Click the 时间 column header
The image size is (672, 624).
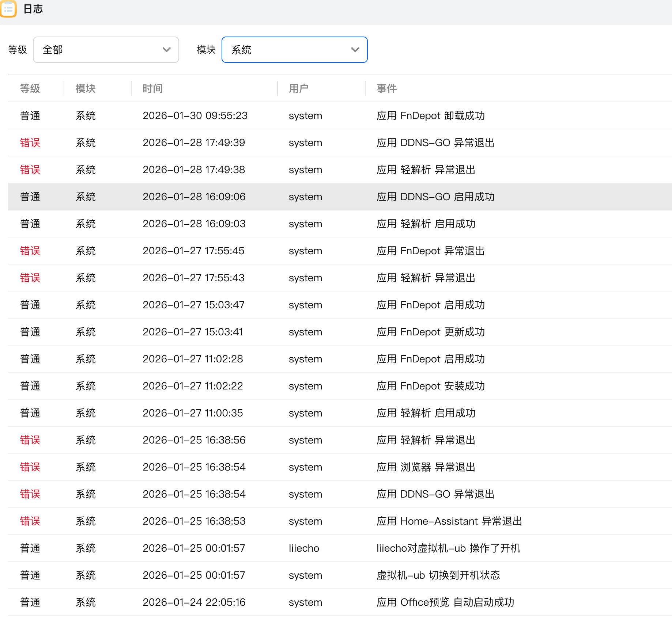coord(152,88)
